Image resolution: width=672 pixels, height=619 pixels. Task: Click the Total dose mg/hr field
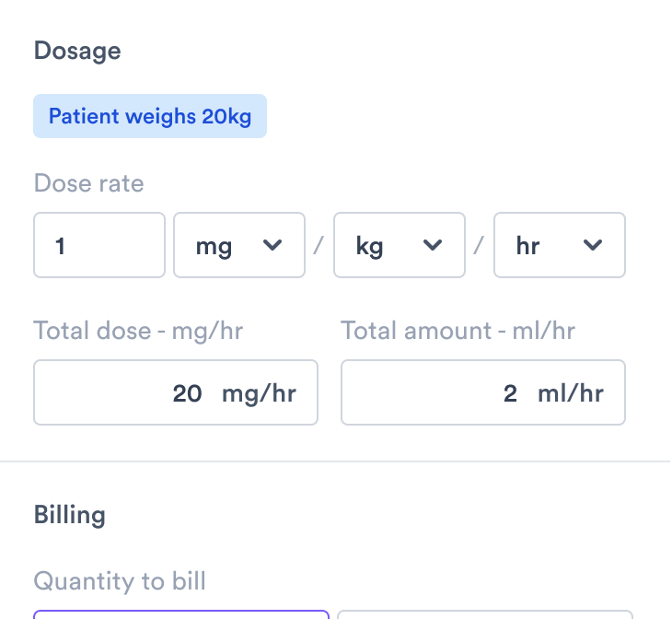[x=176, y=392]
